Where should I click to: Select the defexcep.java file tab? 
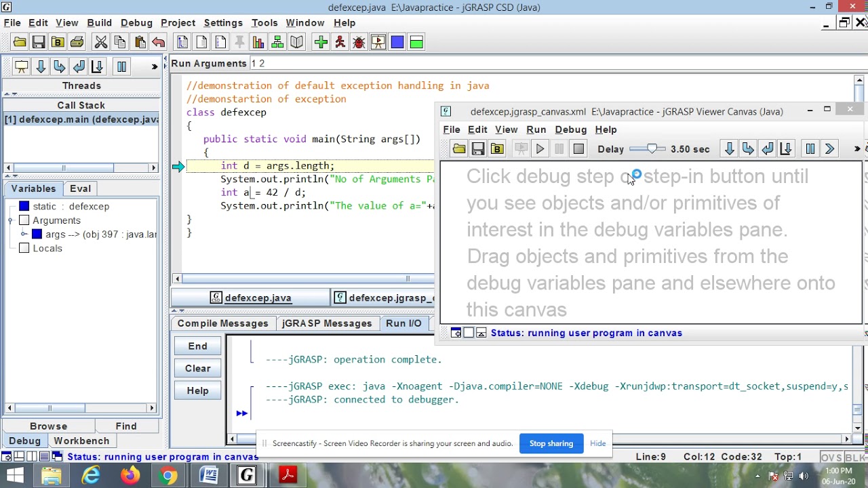coord(251,298)
